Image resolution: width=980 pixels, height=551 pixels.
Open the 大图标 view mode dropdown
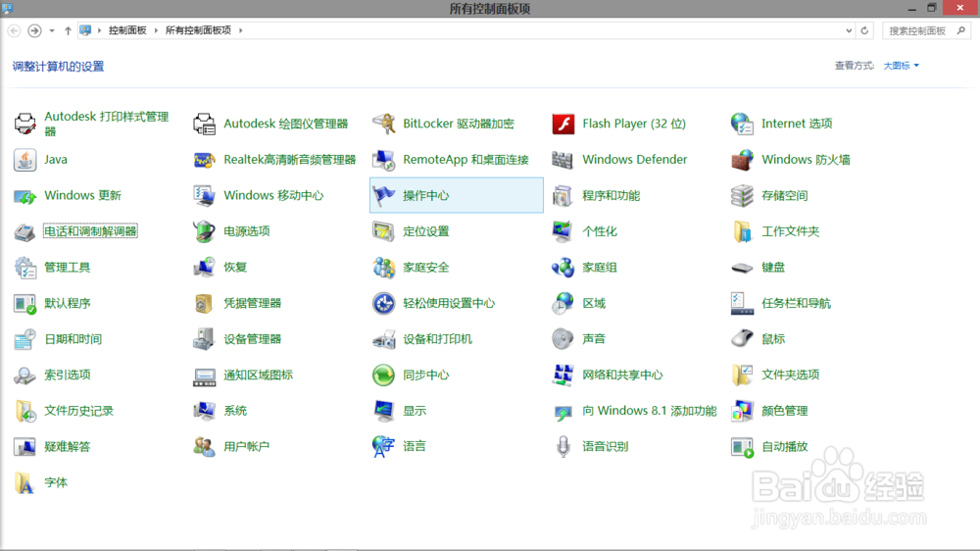coord(902,66)
